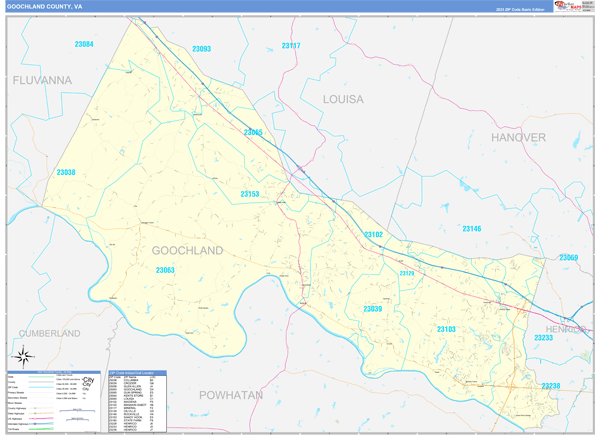Click the Market Maps logo

[568, 6]
